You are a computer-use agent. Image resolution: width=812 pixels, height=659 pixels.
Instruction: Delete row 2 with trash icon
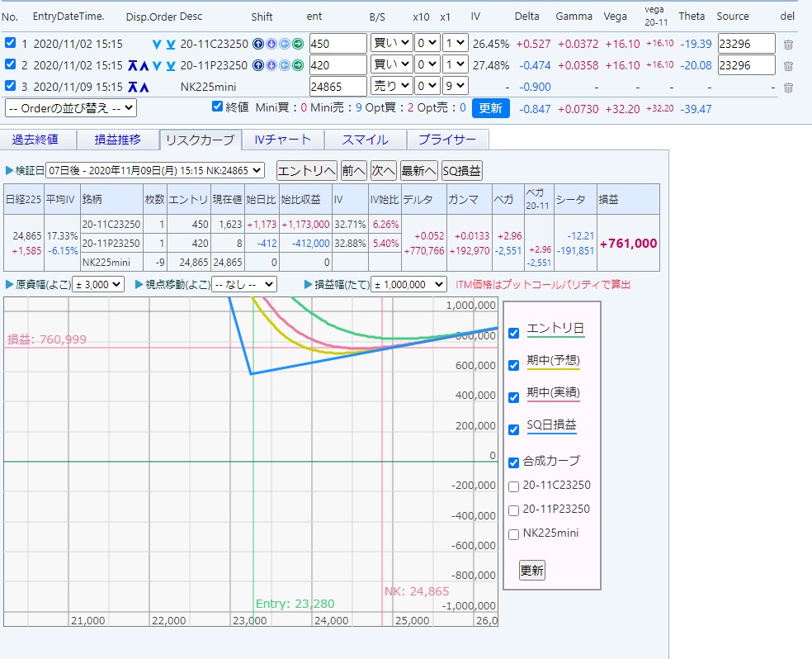click(788, 66)
